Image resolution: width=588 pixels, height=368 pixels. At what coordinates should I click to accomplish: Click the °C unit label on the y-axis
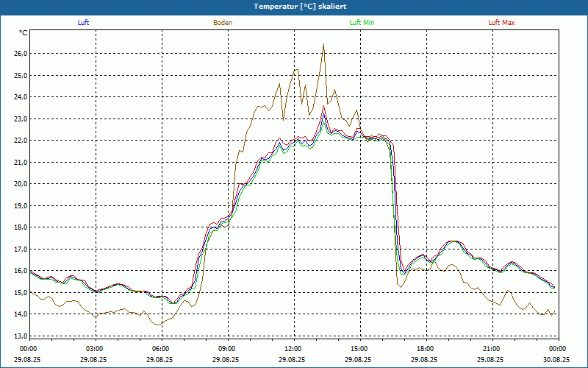24,33
